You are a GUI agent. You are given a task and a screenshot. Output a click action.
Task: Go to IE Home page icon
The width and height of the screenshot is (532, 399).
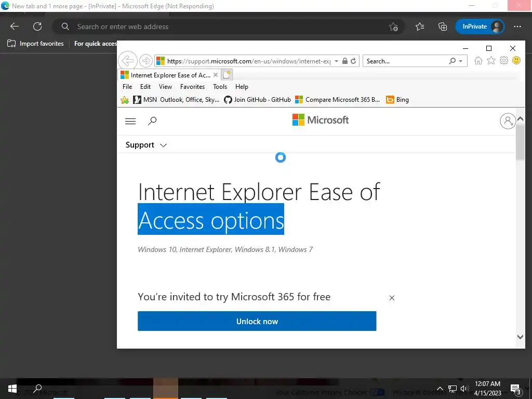pyautogui.click(x=478, y=61)
